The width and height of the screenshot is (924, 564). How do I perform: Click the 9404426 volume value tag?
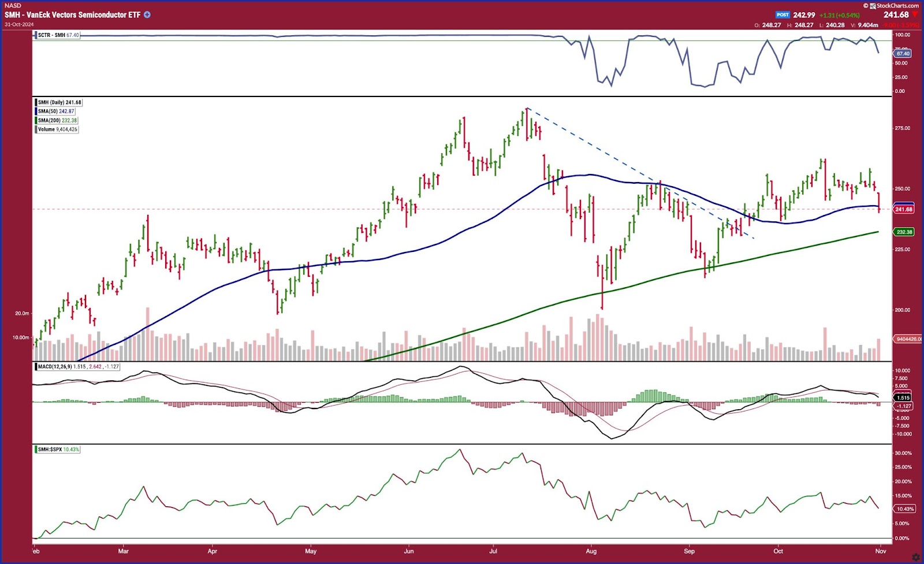(908, 339)
